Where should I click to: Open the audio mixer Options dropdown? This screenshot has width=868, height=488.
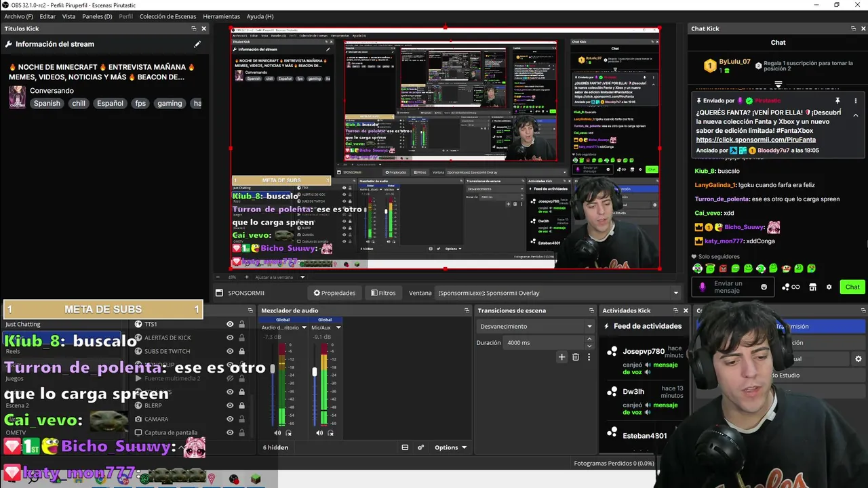point(451,447)
